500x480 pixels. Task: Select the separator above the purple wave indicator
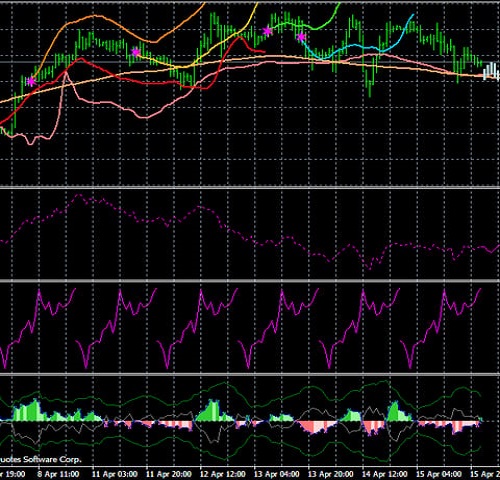click(250, 281)
